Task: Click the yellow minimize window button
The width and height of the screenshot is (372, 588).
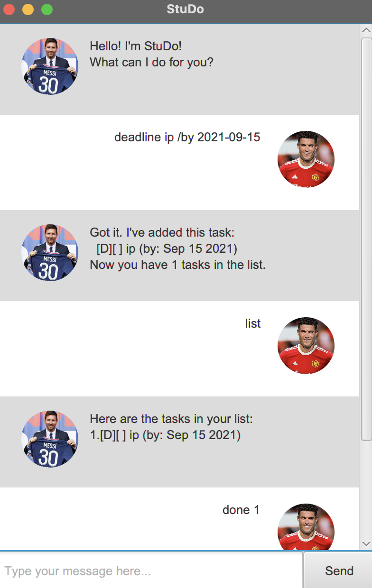Action: [x=28, y=9]
